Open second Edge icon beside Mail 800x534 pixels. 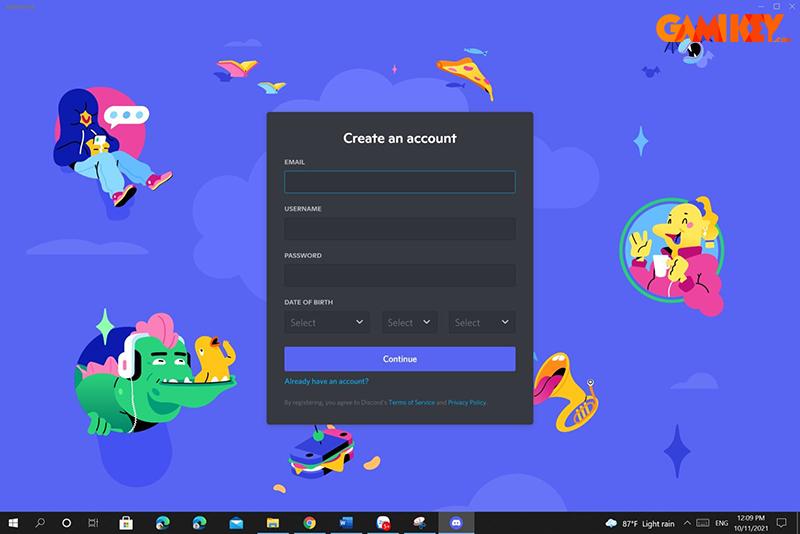(199, 523)
